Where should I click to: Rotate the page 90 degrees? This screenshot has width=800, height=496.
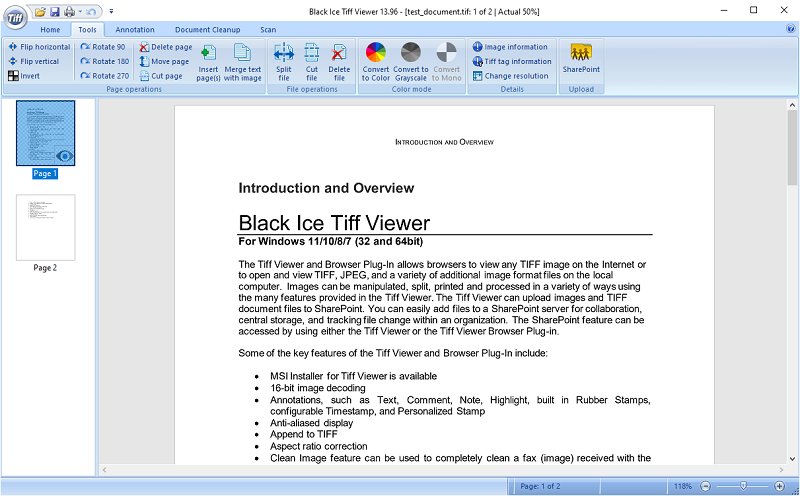103,47
